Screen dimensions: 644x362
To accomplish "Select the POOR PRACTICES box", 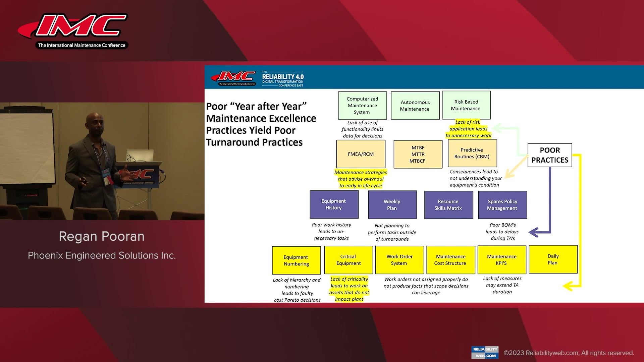I will click(550, 155).
